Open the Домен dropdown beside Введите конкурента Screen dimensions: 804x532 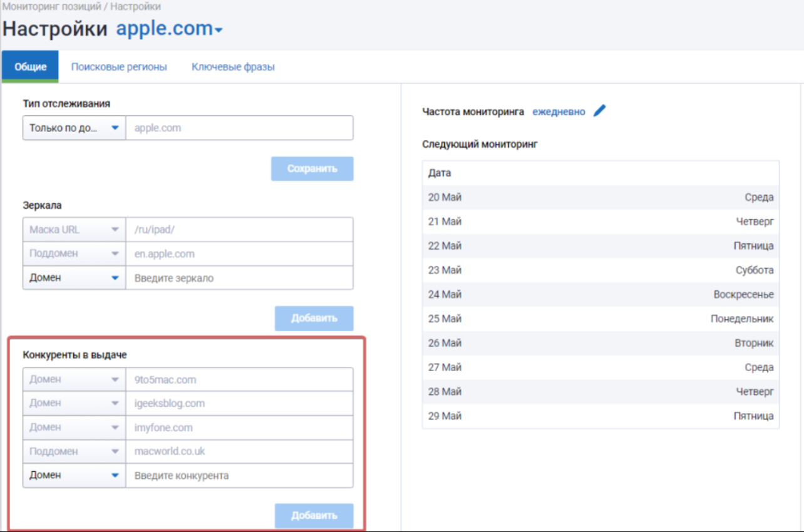(74, 476)
